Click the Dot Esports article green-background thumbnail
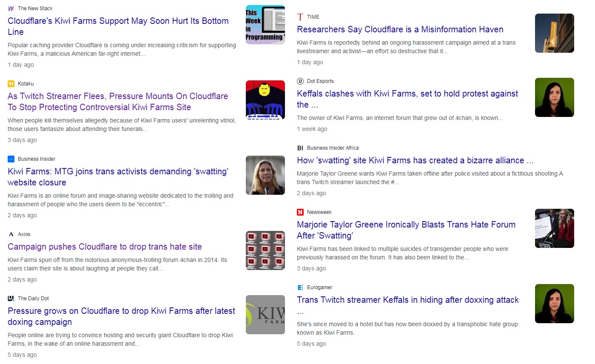 [x=555, y=97]
